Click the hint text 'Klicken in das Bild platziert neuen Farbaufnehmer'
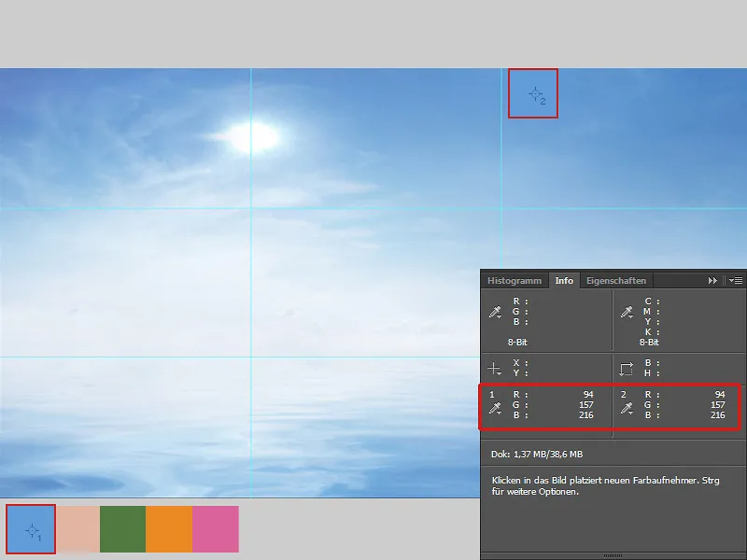747x560 pixels. point(595,481)
